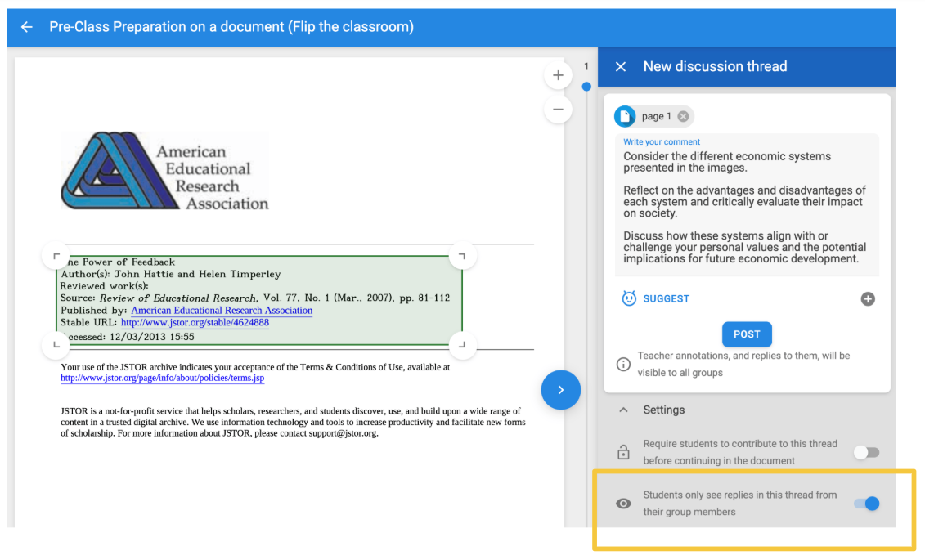Click the Suggest robot icon
Viewport: 925px width, 560px height.
(629, 298)
